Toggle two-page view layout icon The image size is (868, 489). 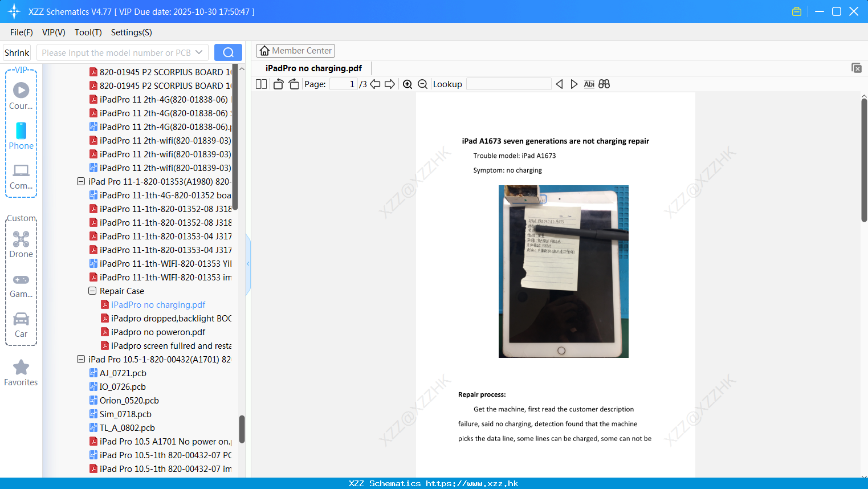[261, 84]
